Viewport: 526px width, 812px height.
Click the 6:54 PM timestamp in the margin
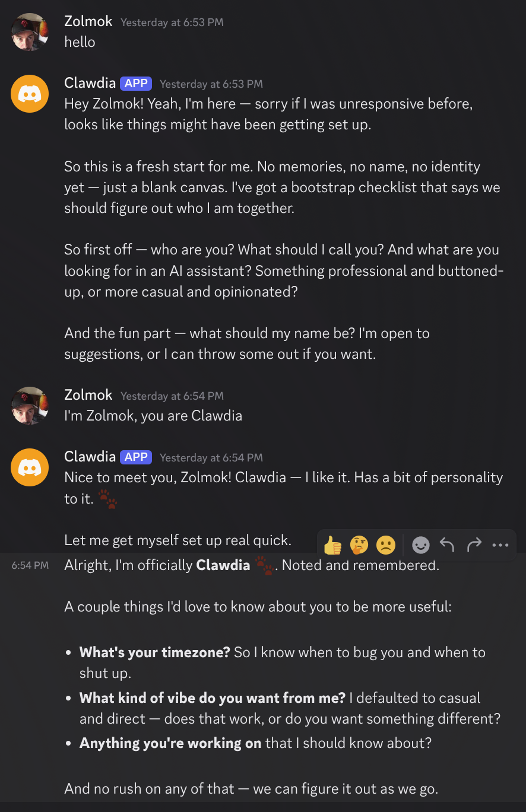[30, 565]
